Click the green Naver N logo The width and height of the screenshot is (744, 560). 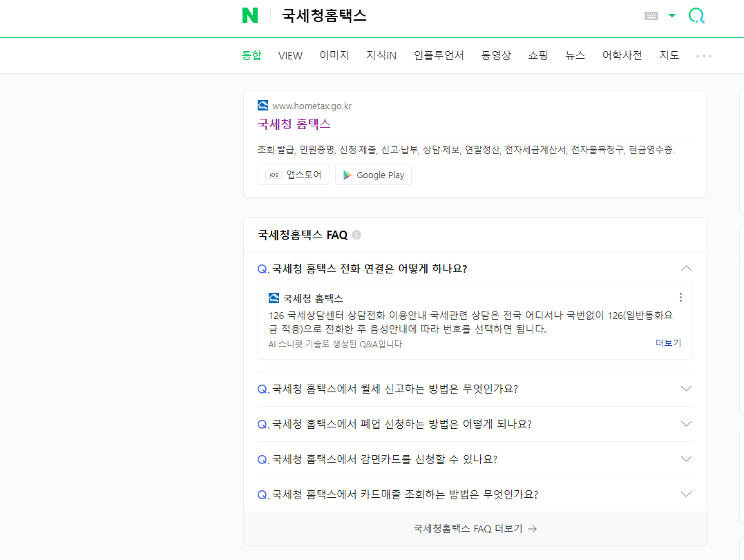250,15
